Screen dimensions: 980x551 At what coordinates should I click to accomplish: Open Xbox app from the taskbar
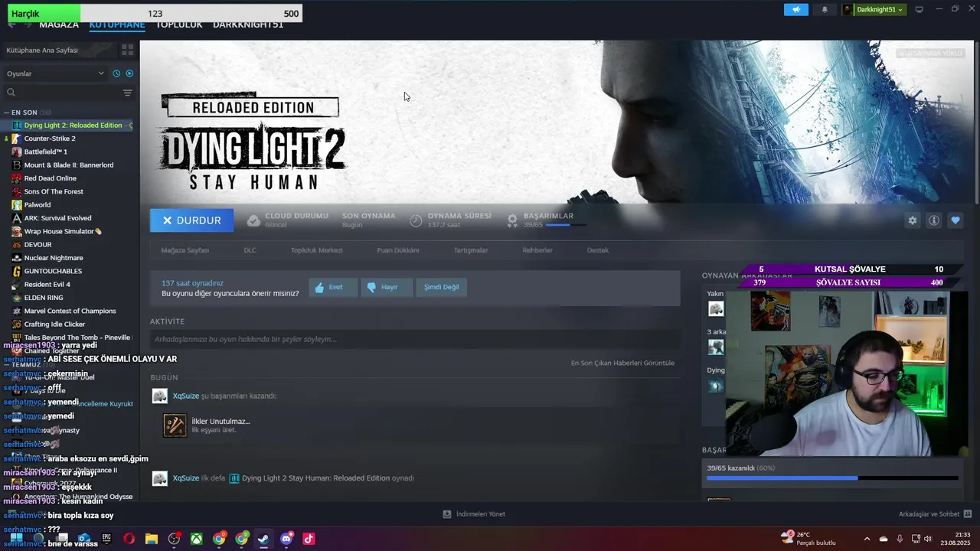coord(197,539)
